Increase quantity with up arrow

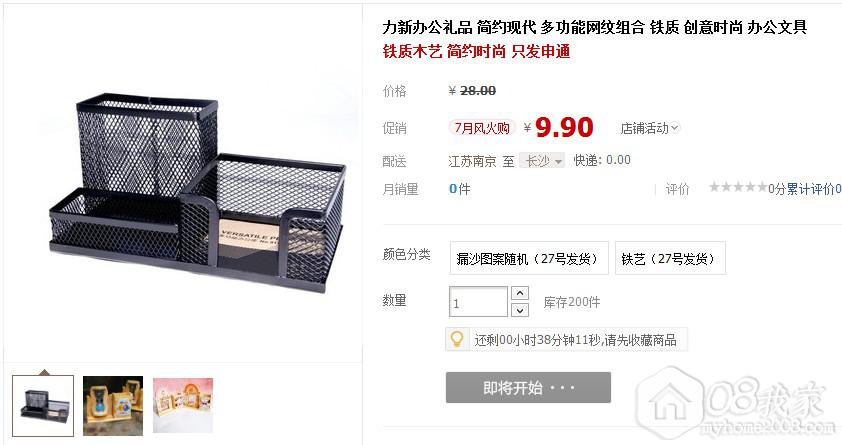(x=520, y=293)
